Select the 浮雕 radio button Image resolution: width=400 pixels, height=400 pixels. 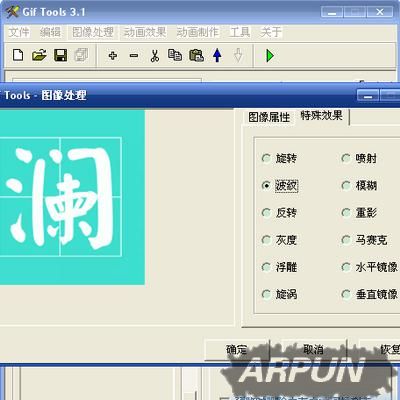(x=266, y=267)
